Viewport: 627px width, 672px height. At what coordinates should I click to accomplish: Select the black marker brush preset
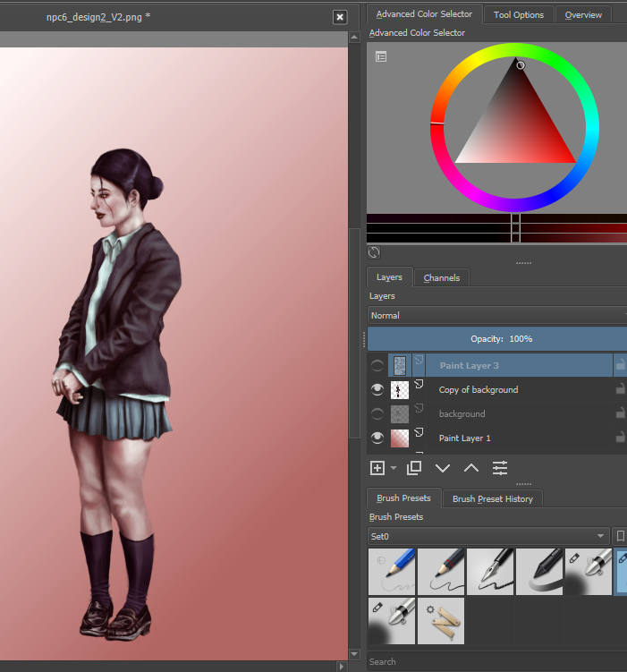539,572
